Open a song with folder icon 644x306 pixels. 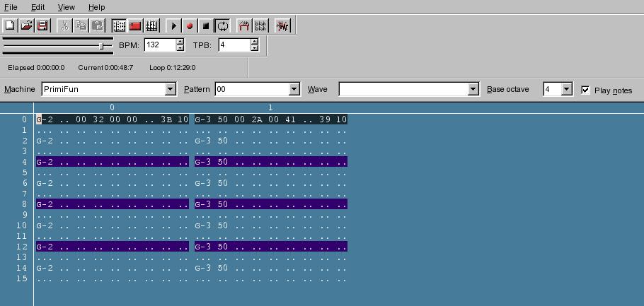click(x=26, y=26)
